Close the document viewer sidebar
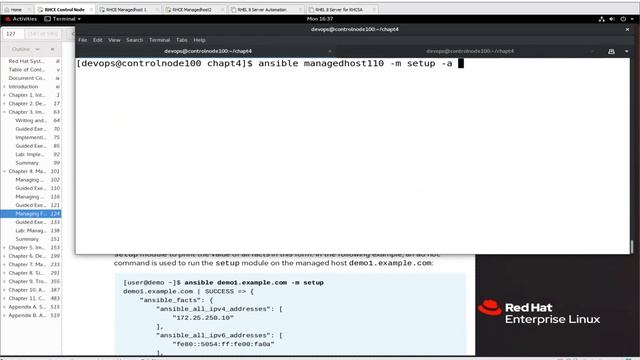The width and height of the screenshot is (640, 360). click(x=52, y=49)
